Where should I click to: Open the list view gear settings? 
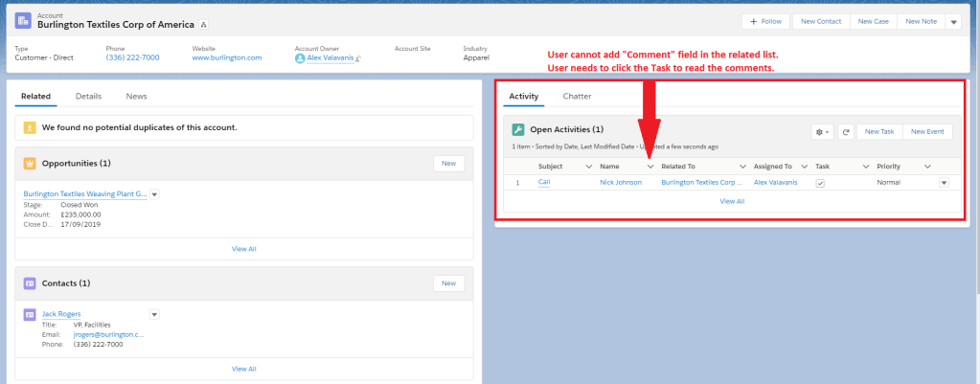(x=822, y=131)
